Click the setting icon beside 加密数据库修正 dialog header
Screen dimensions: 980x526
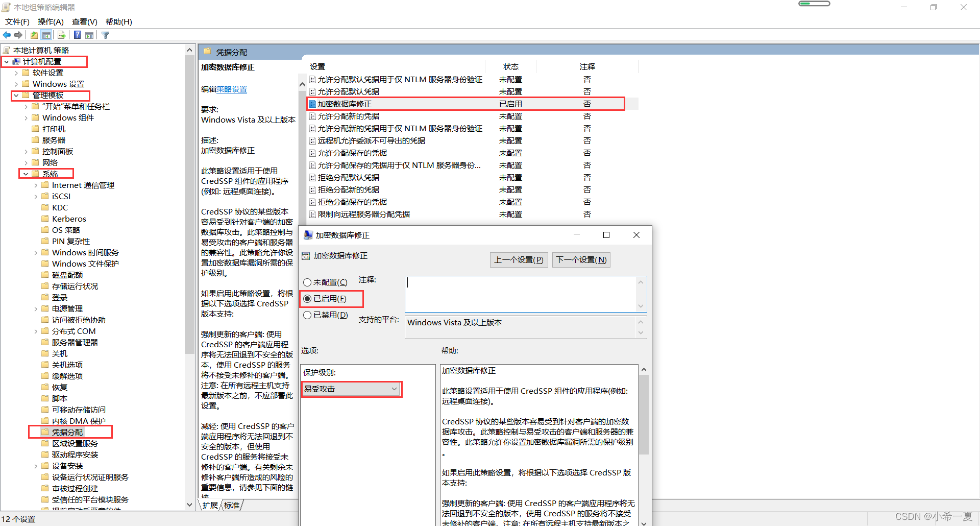pyautogui.click(x=306, y=256)
